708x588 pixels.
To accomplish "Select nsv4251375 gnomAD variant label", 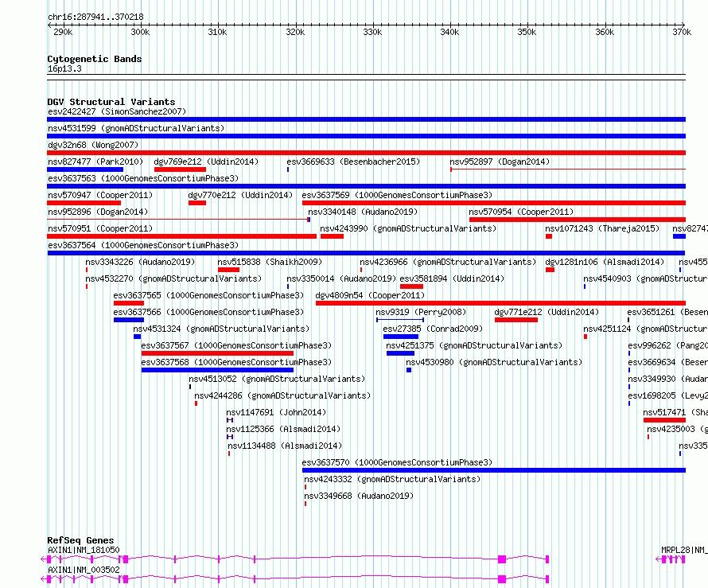I will coord(475,345).
